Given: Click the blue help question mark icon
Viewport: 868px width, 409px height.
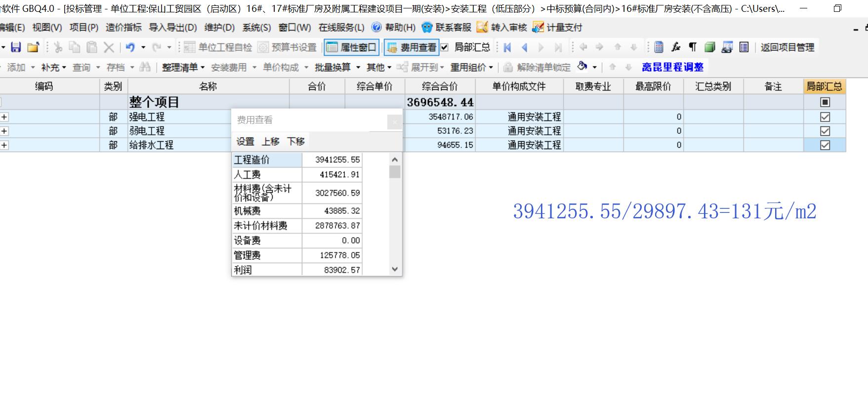Looking at the screenshot, I should pyautogui.click(x=376, y=27).
